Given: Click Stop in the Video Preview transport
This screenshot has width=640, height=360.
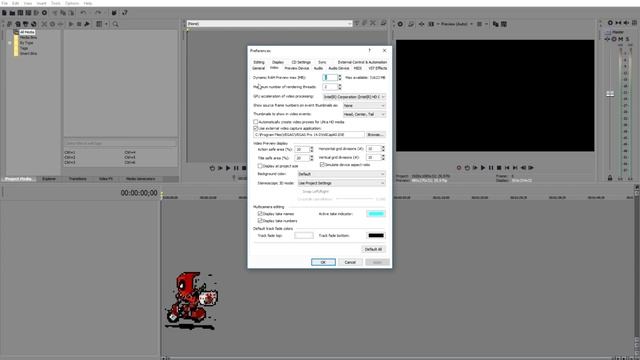Looking at the screenshot, I should click(x=499, y=168).
